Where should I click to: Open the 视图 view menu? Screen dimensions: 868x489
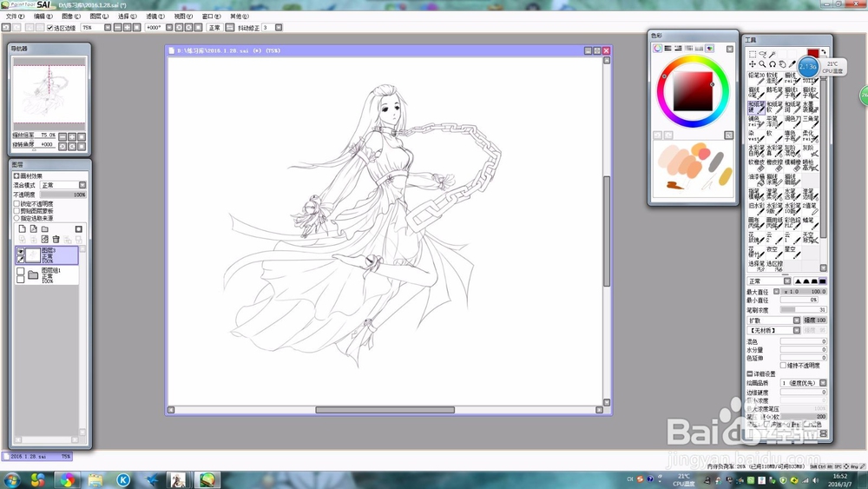tap(183, 17)
